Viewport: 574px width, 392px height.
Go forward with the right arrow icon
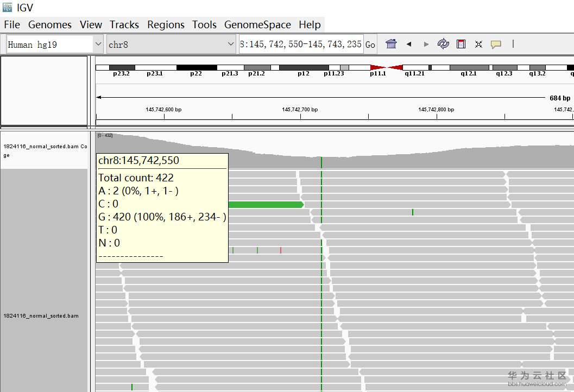pyautogui.click(x=426, y=45)
